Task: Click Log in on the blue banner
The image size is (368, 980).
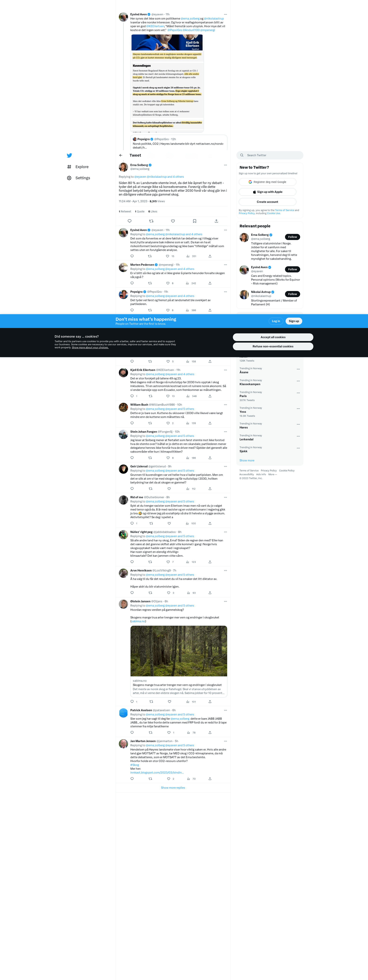Action: pyautogui.click(x=276, y=321)
